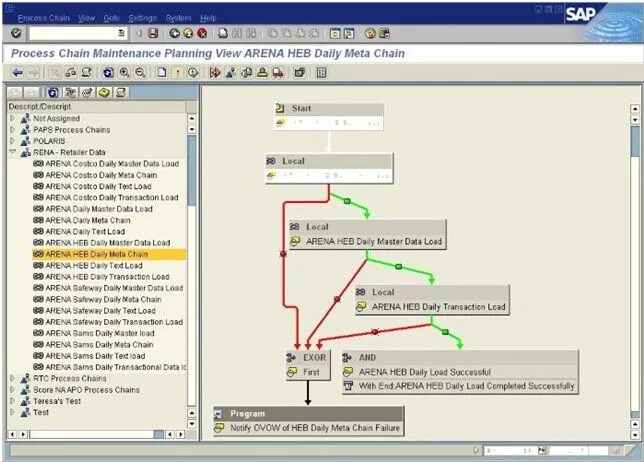This screenshot has height=462, width=644.
Task: Expand the RTC Process Chains node
Action: (x=12, y=378)
